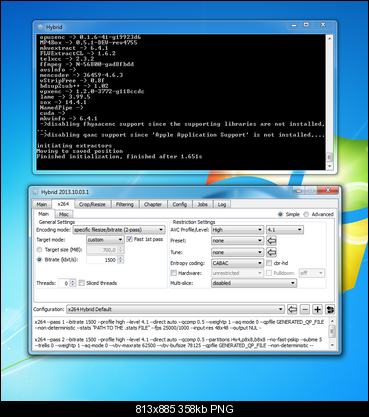369x417 pixels.
Task: Open the Configuration x264 Hybrid Default dropdown
Action: point(175,309)
